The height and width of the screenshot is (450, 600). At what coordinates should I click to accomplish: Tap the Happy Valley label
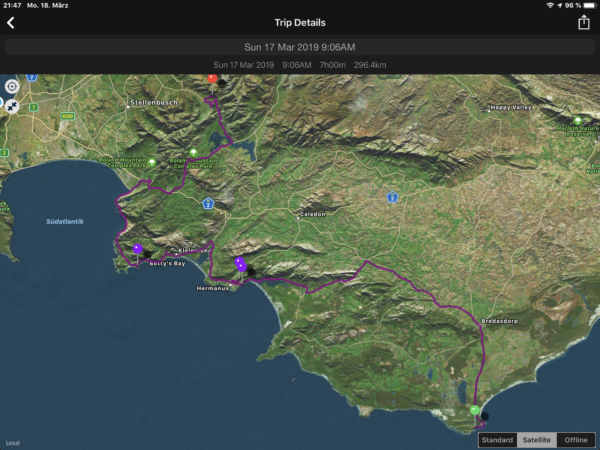(x=511, y=108)
